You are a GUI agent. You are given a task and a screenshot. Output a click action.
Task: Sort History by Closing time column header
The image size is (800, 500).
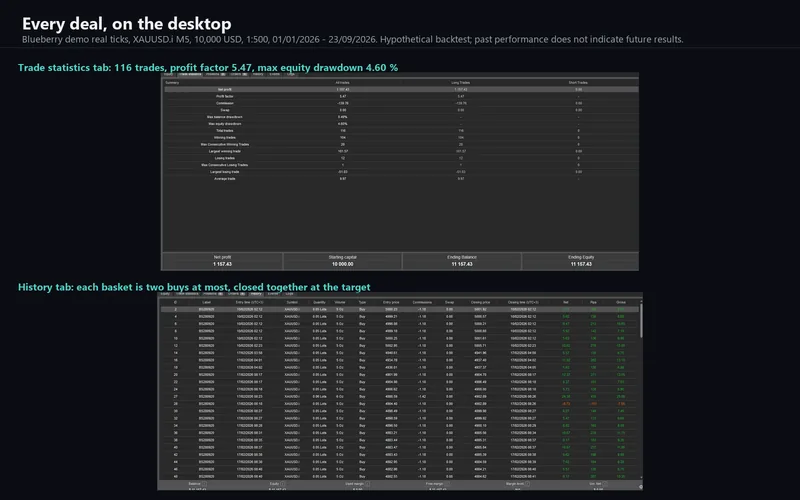point(523,302)
